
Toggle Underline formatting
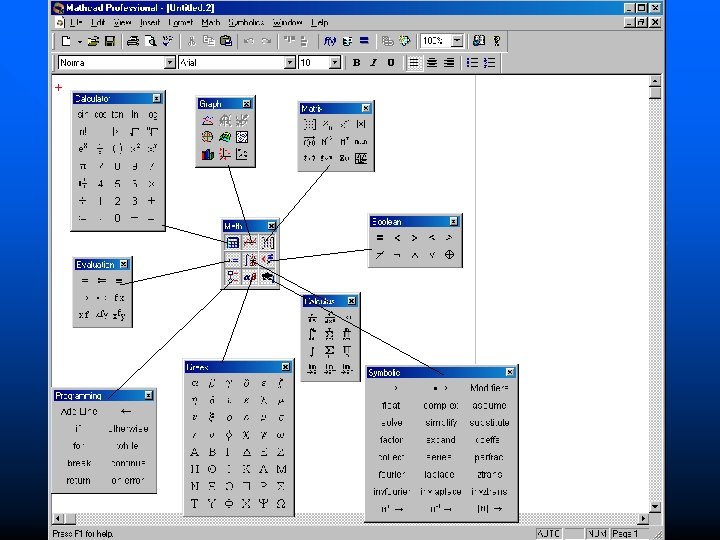[x=391, y=63]
